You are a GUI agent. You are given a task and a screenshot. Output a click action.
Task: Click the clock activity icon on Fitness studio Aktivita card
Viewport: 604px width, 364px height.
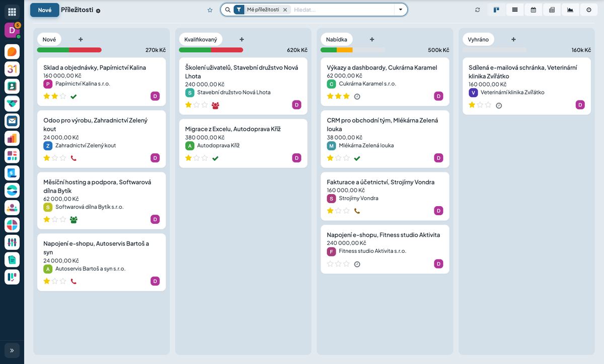point(357,264)
